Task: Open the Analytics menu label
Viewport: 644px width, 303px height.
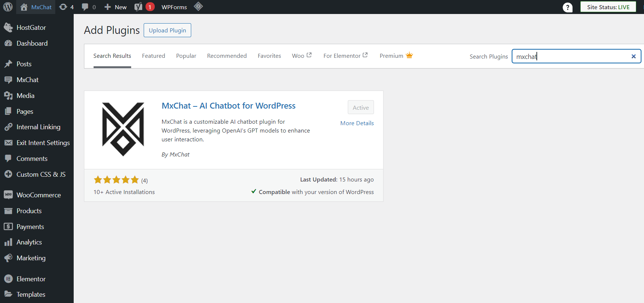Action: click(29, 242)
